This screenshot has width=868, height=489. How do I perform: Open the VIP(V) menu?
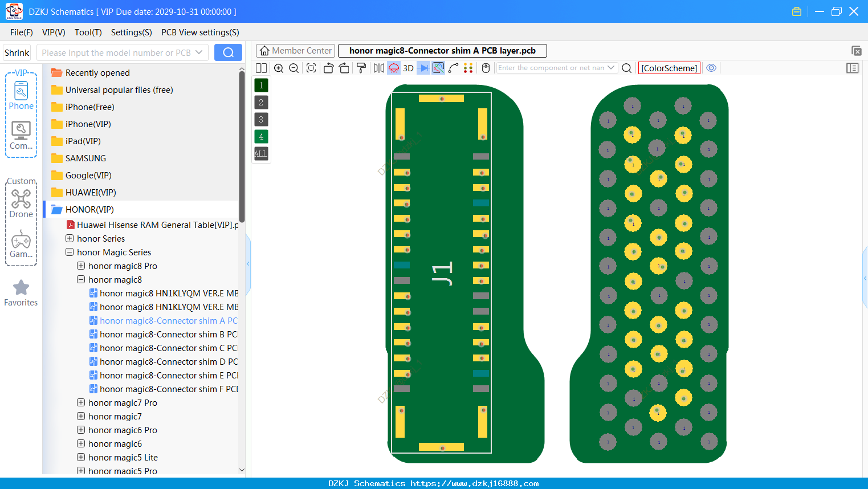[x=54, y=32]
